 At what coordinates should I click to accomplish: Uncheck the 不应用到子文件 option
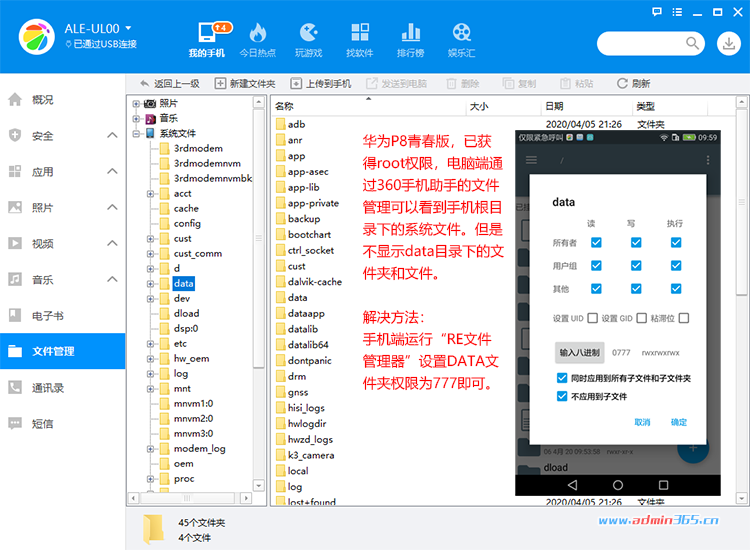click(562, 396)
